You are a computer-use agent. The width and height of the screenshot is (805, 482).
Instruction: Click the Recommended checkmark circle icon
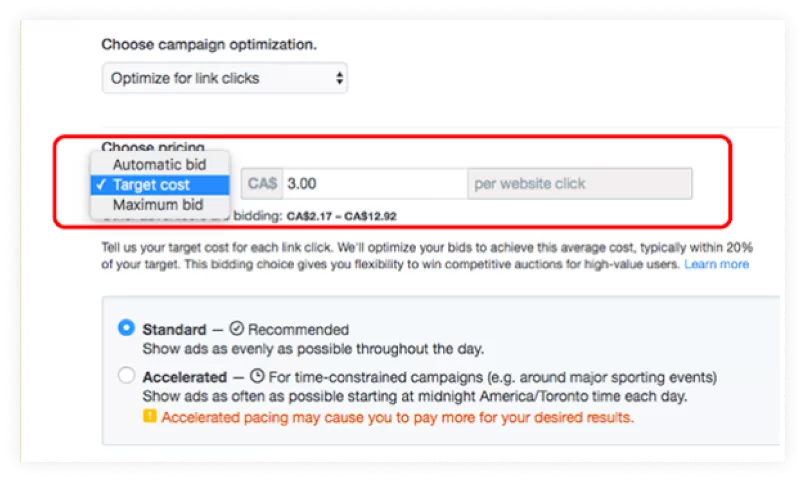(x=237, y=328)
